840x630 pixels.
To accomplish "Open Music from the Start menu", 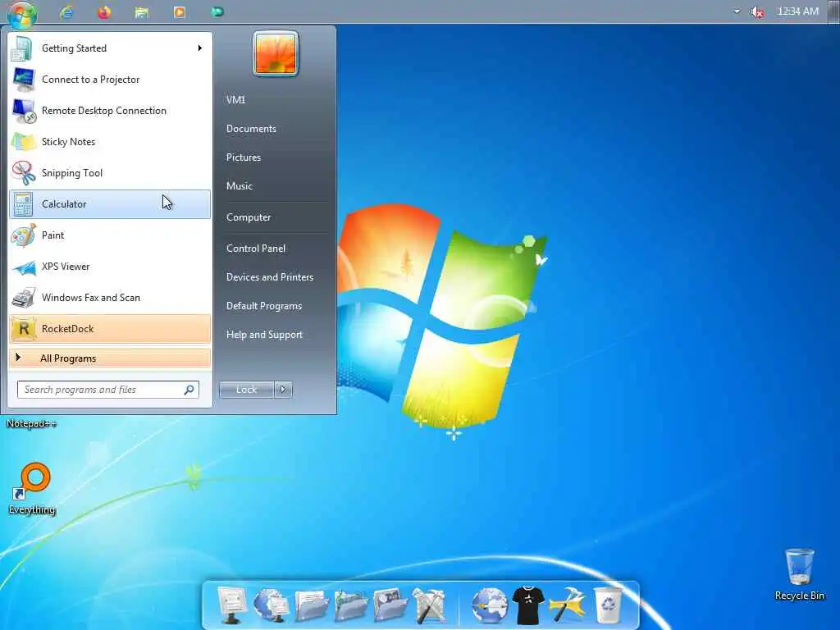I will coord(239,186).
